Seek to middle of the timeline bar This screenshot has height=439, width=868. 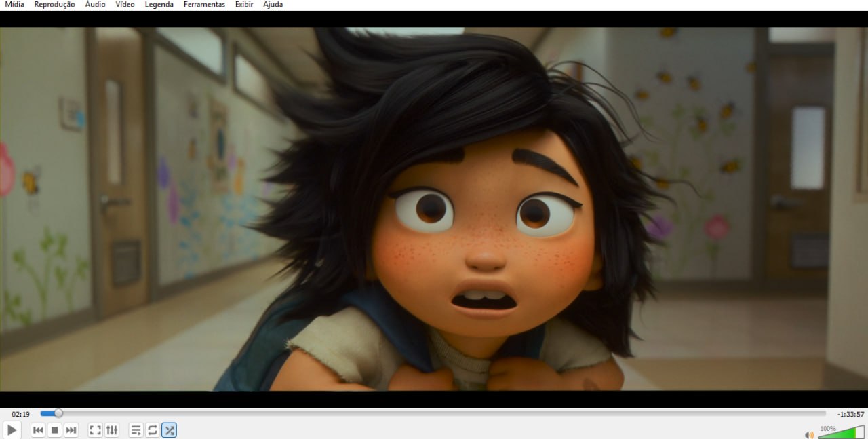(x=433, y=413)
